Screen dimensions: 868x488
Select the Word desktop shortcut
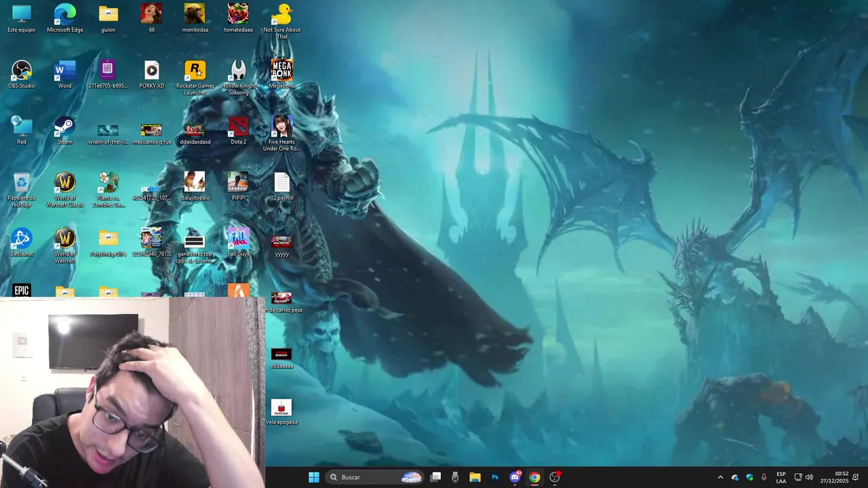coord(65,75)
